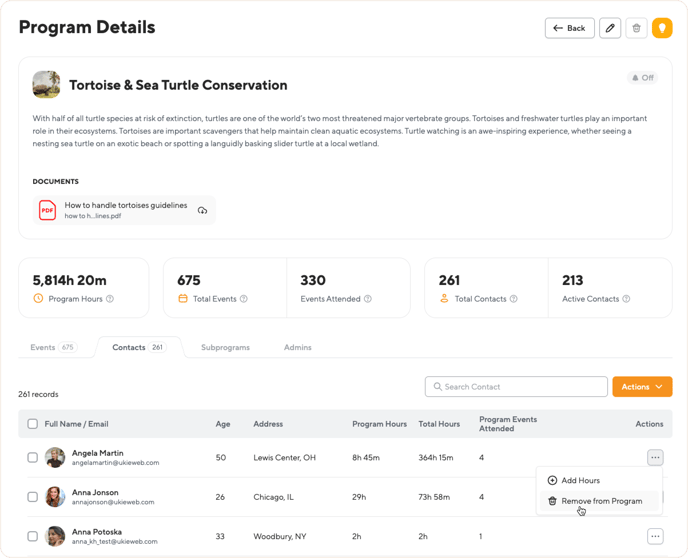This screenshot has width=688, height=558.
Task: Select Anna Potoska's row checkbox
Action: (32, 536)
